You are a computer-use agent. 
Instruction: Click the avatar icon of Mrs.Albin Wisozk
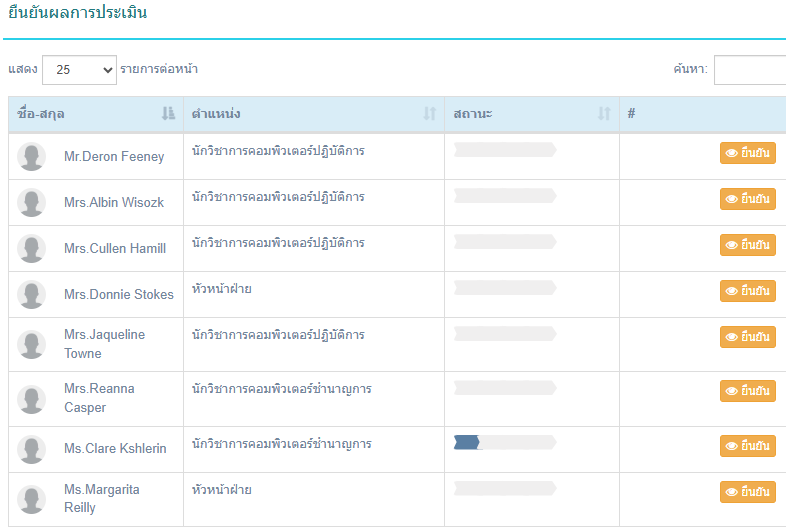click(32, 203)
